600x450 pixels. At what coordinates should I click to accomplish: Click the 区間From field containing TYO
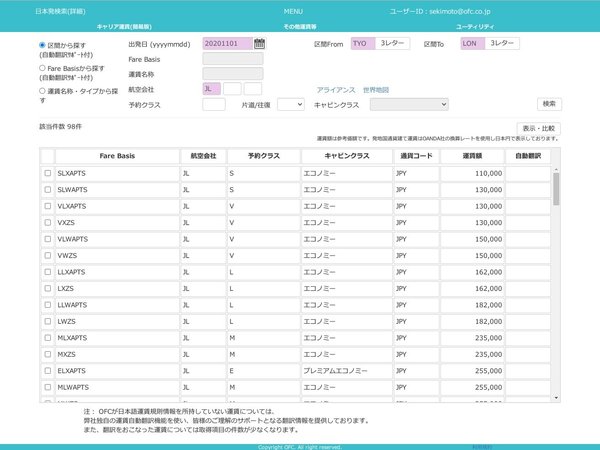pos(363,43)
